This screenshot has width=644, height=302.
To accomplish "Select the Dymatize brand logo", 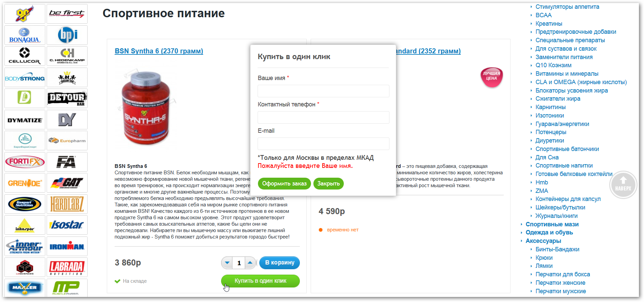I will click(25, 120).
